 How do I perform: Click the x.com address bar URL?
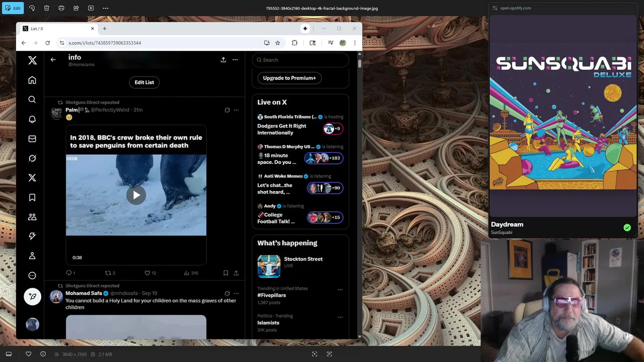(x=105, y=43)
